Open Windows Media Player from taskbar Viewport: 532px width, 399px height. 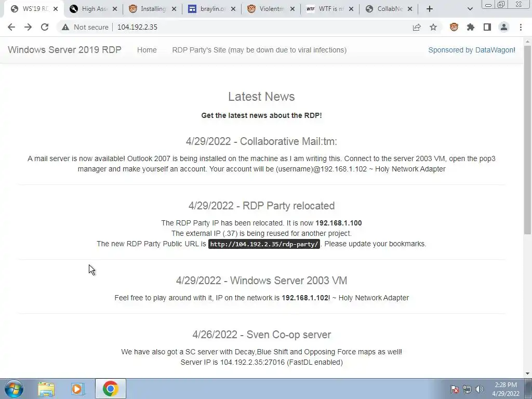tap(78, 389)
